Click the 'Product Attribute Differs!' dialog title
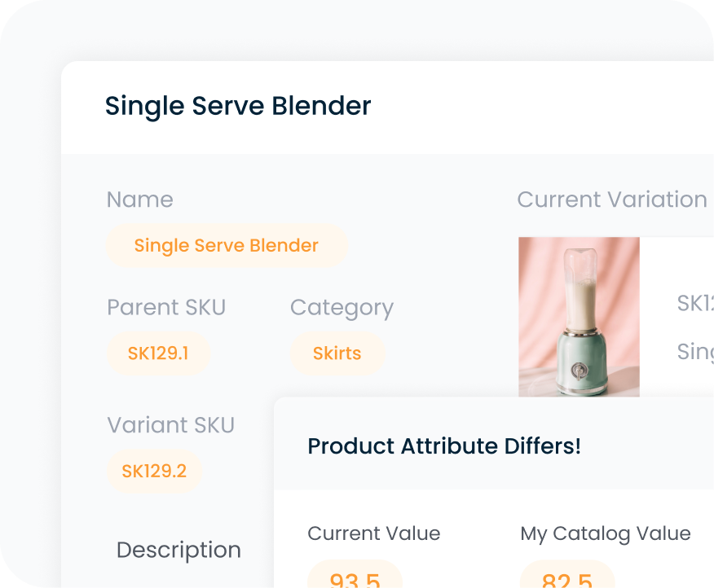This screenshot has width=714, height=588. [443, 446]
